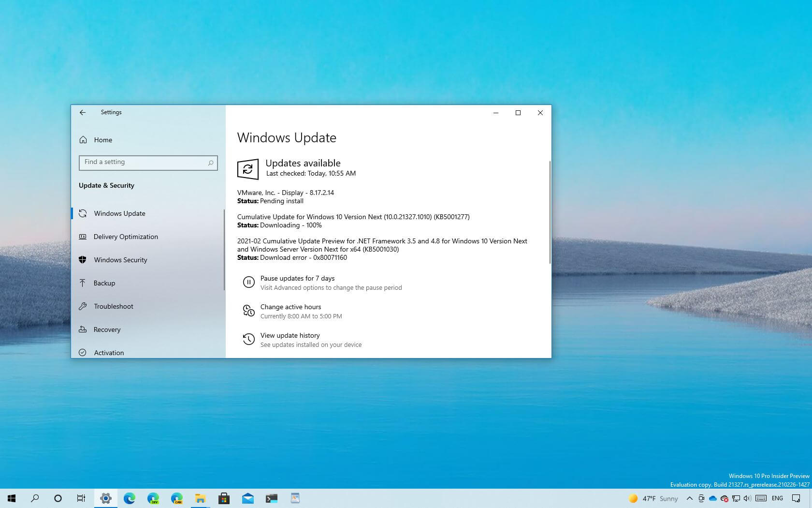Screen dimensions: 812x508
Task: Click the Find a setting search box
Action: [148, 163]
